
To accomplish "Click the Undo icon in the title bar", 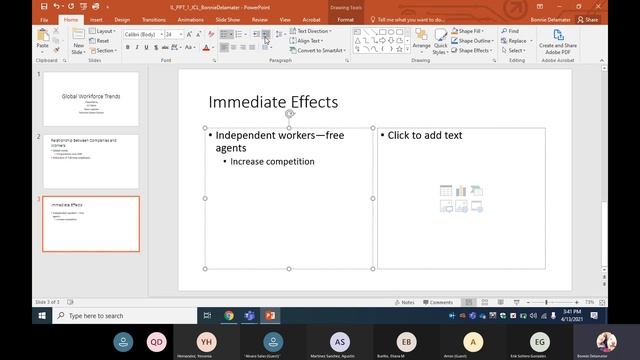I will pyautogui.click(x=56, y=7).
